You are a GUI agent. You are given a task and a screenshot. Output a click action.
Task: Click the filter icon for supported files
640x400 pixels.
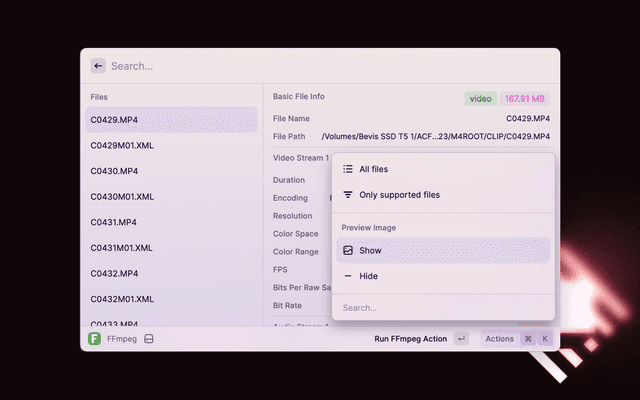point(348,195)
